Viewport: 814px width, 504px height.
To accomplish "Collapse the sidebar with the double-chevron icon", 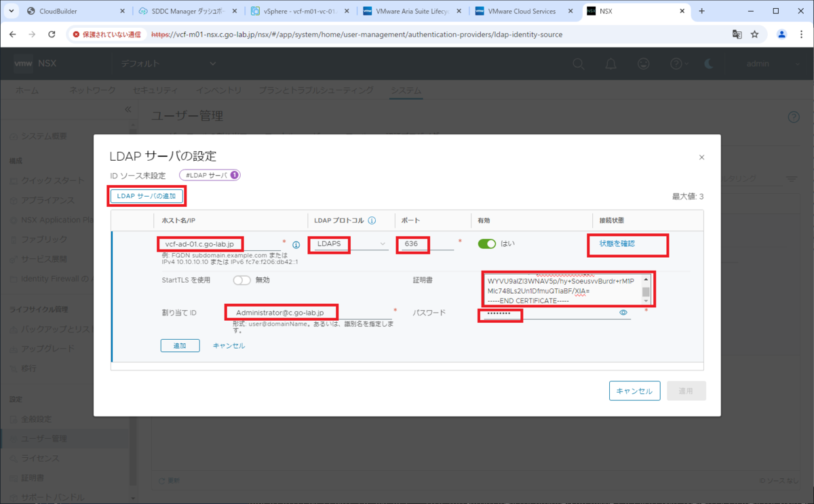I will pos(128,109).
